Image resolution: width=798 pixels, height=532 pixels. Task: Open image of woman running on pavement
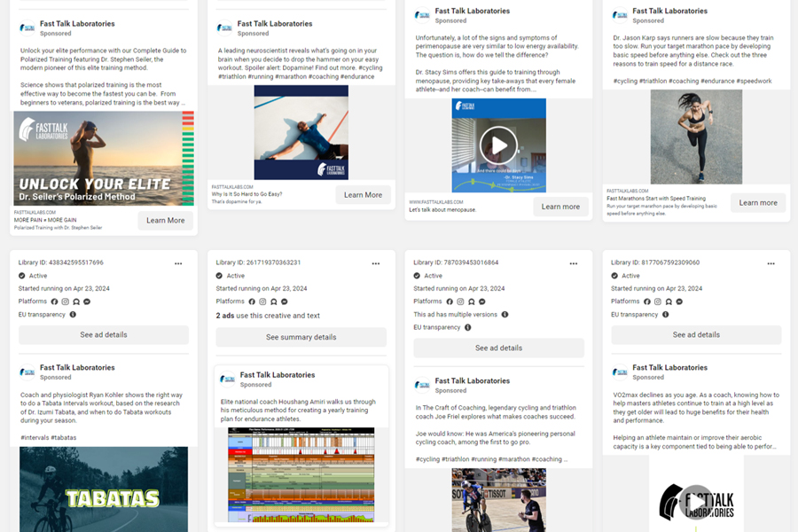(696, 137)
